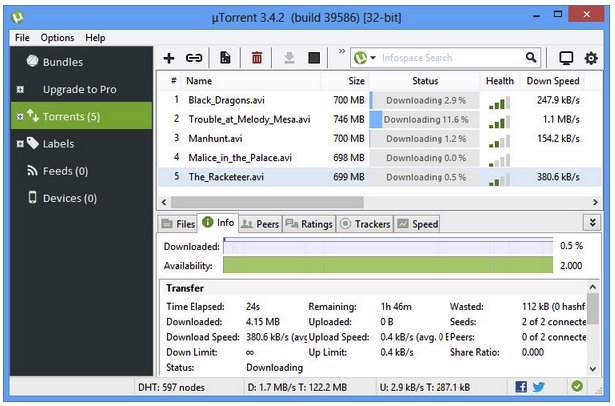Sort by the Status column header

point(425,81)
